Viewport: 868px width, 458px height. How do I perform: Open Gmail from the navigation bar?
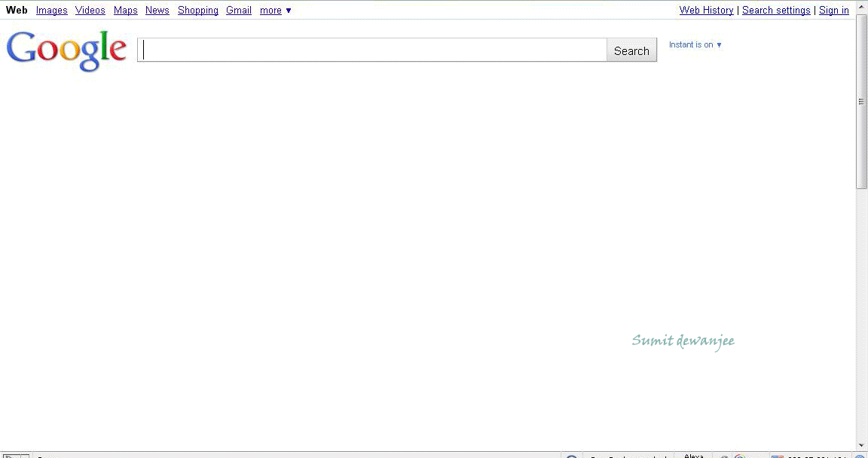(238, 11)
